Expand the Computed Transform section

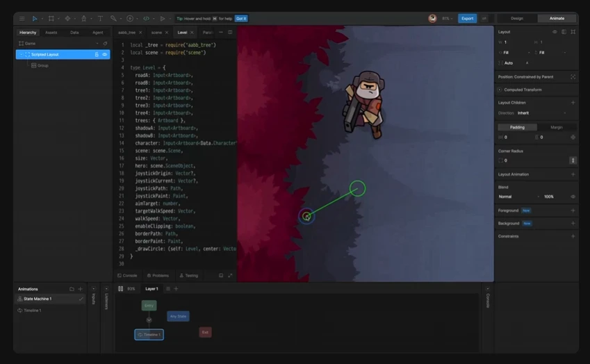click(500, 90)
